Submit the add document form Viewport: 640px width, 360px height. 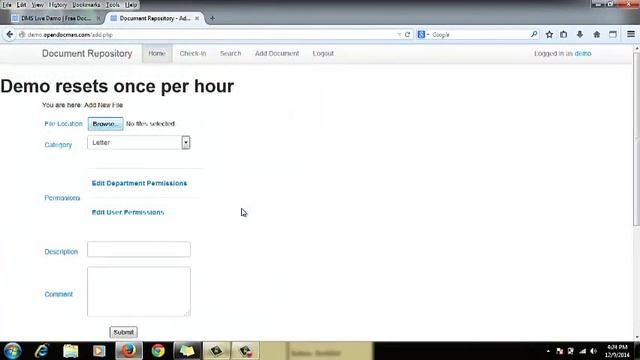[123, 332]
